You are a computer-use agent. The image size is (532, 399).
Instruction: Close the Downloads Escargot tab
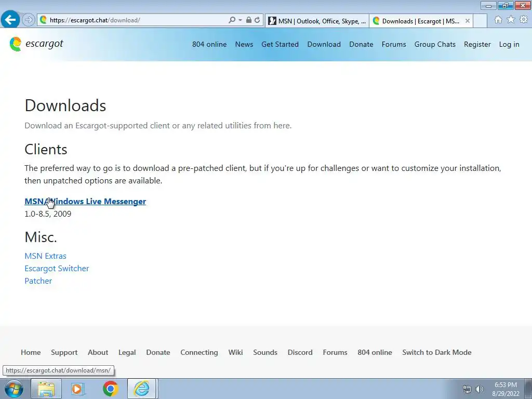467,21
